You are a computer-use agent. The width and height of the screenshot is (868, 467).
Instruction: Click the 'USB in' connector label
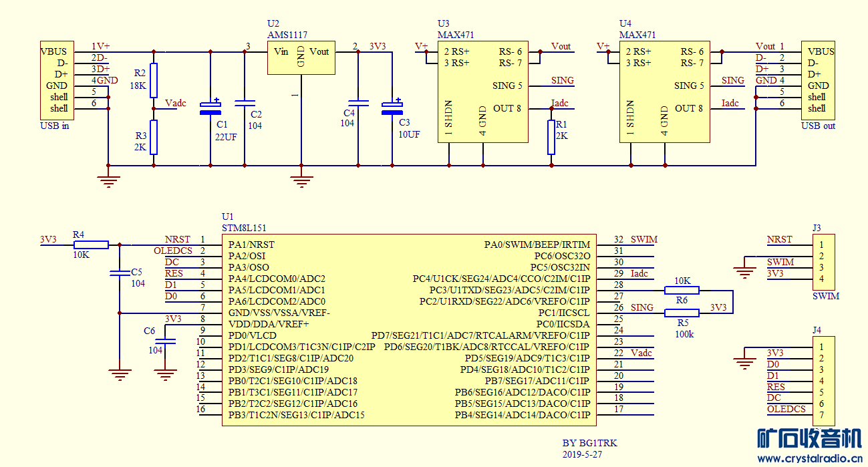55,126
